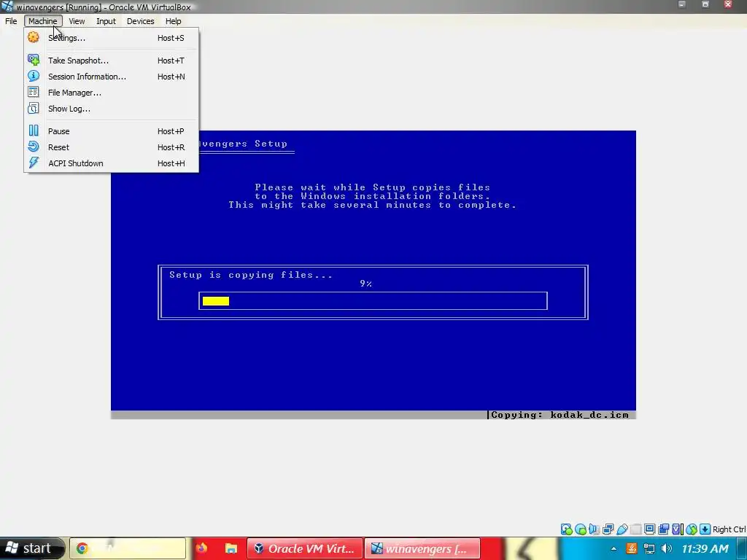Switch to Oracle VM Virt... taskbar button

(x=305, y=548)
